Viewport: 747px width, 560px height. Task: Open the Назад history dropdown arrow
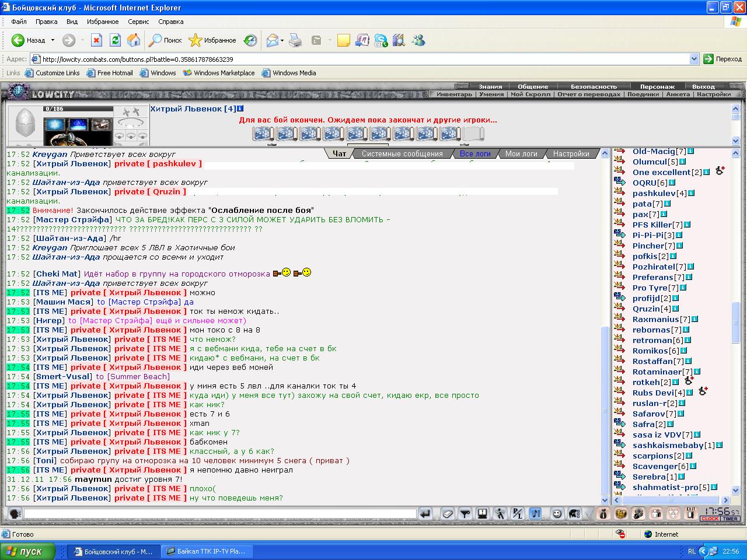pyautogui.click(x=53, y=40)
